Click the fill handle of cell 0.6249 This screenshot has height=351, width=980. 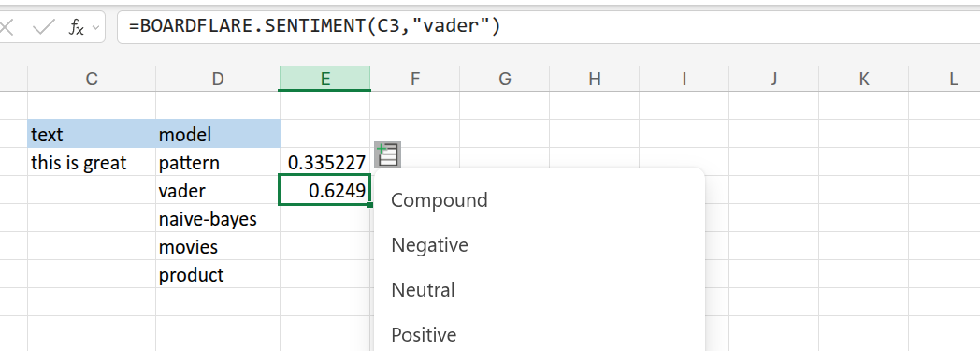pyautogui.click(x=370, y=205)
